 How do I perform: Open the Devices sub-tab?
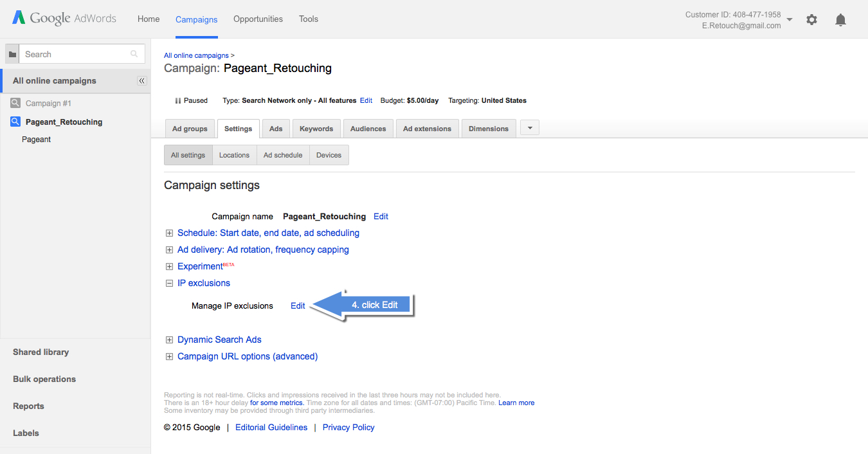[329, 155]
